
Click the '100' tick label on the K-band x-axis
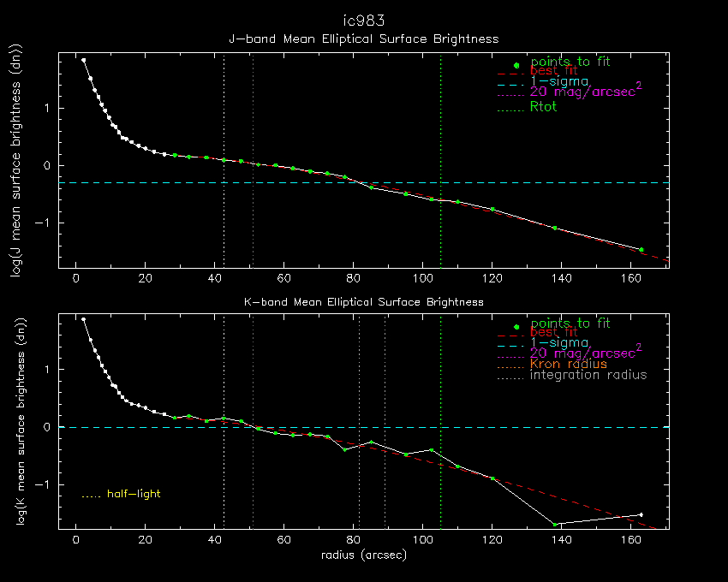tap(423, 540)
